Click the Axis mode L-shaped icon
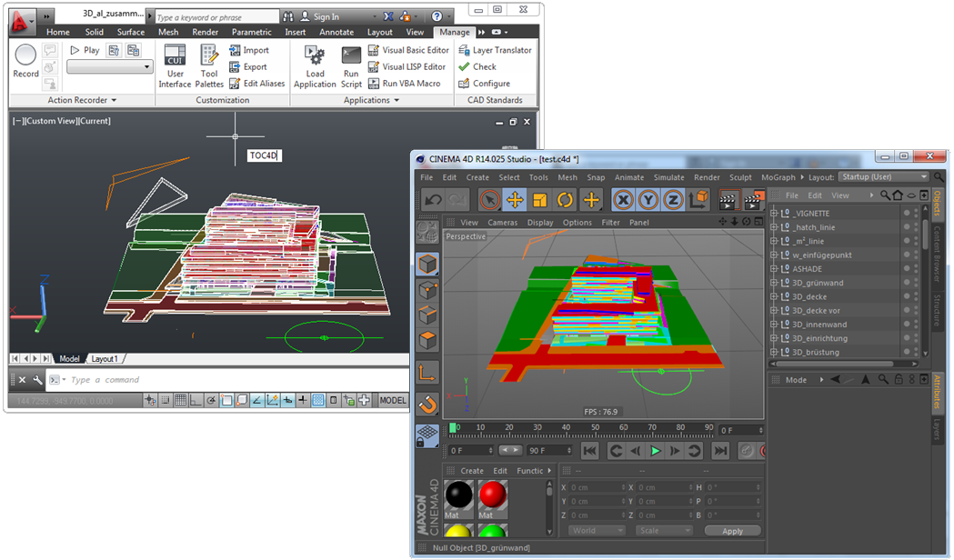This screenshot has width=954, height=560. [427, 372]
